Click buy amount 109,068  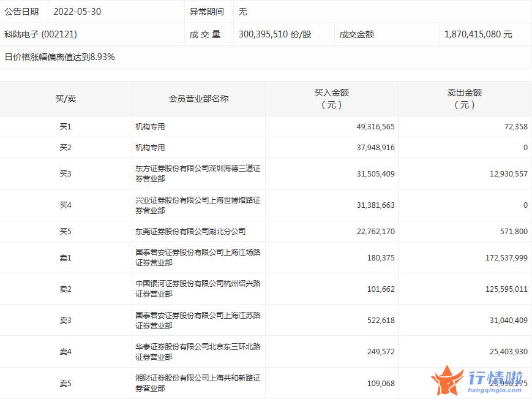381,384
